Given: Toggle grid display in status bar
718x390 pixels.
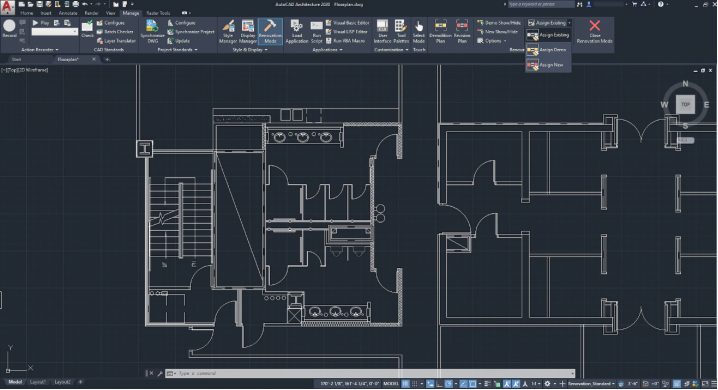Looking at the screenshot, I should (x=406, y=384).
